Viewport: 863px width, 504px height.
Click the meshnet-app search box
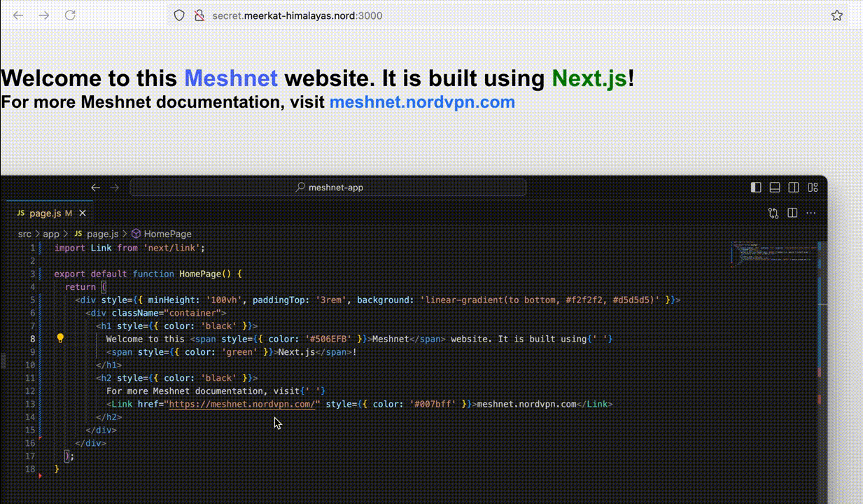pos(329,187)
